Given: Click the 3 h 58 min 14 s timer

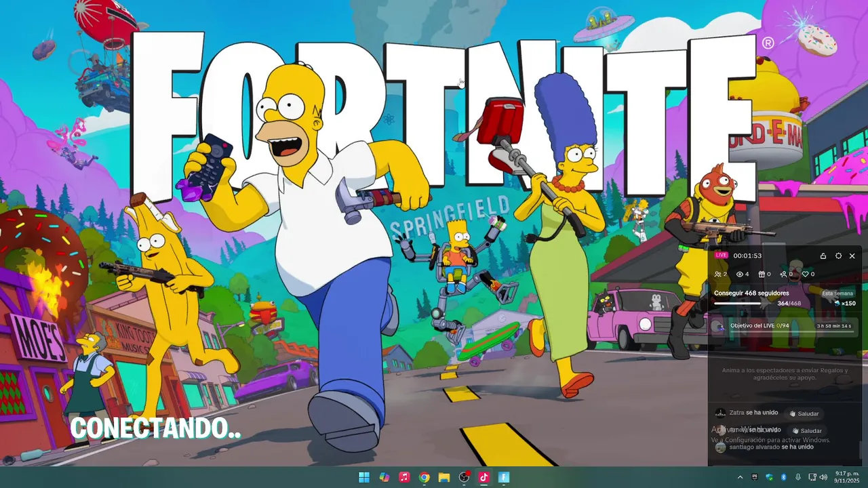Looking at the screenshot, I should coord(834,326).
